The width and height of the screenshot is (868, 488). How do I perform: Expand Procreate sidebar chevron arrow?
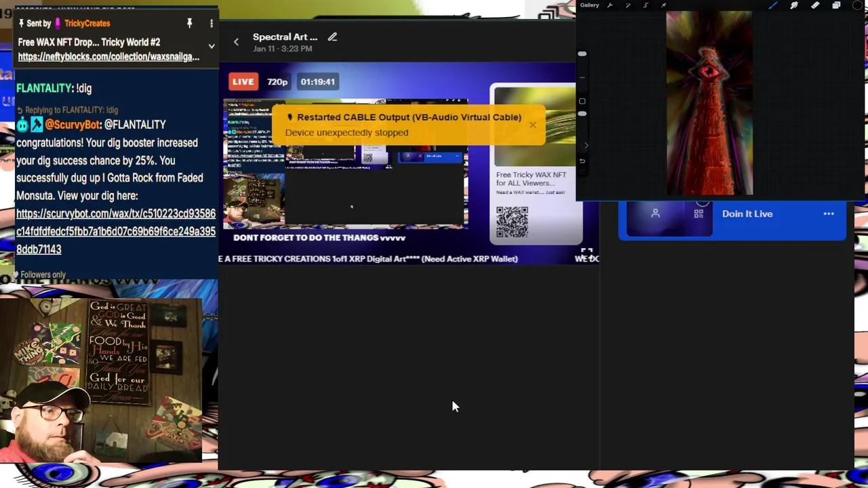pos(586,145)
